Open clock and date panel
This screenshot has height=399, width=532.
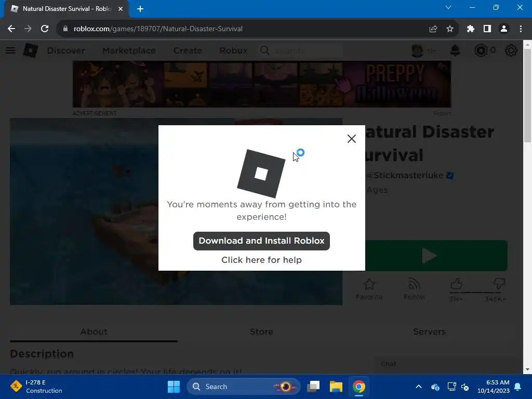coord(494,387)
